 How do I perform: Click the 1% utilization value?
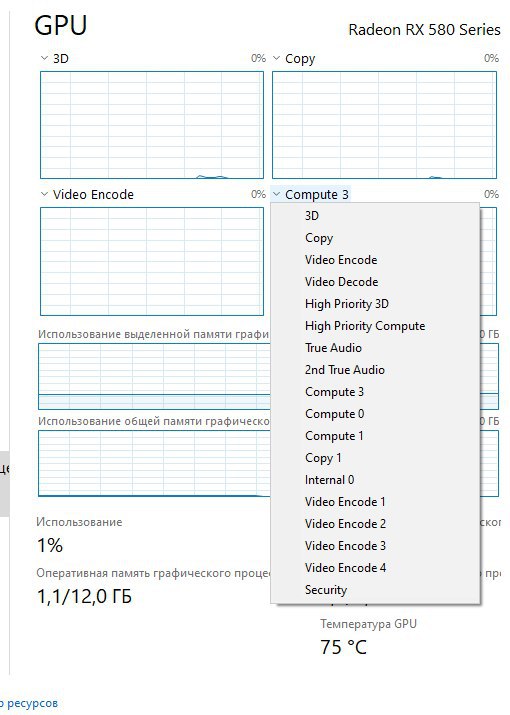[x=50, y=545]
